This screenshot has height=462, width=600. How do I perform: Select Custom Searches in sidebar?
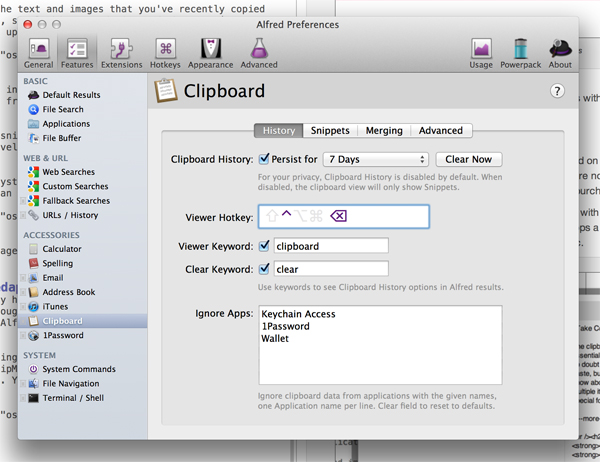[x=68, y=186]
